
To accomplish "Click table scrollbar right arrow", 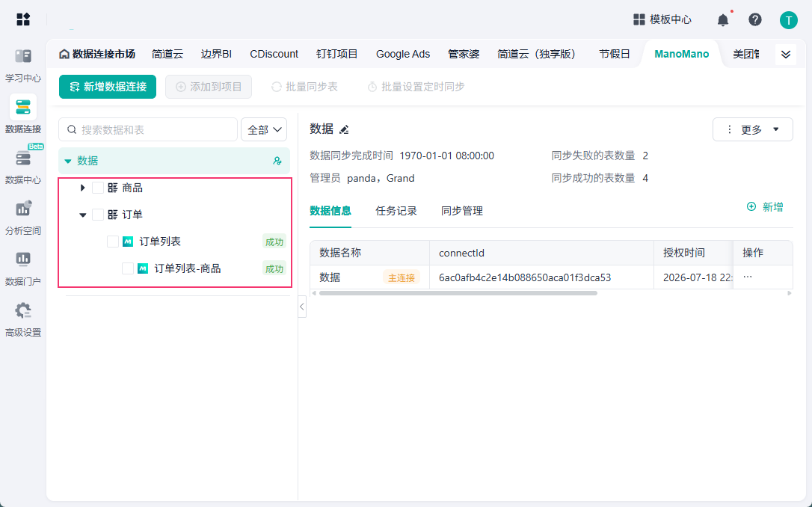I will point(790,293).
